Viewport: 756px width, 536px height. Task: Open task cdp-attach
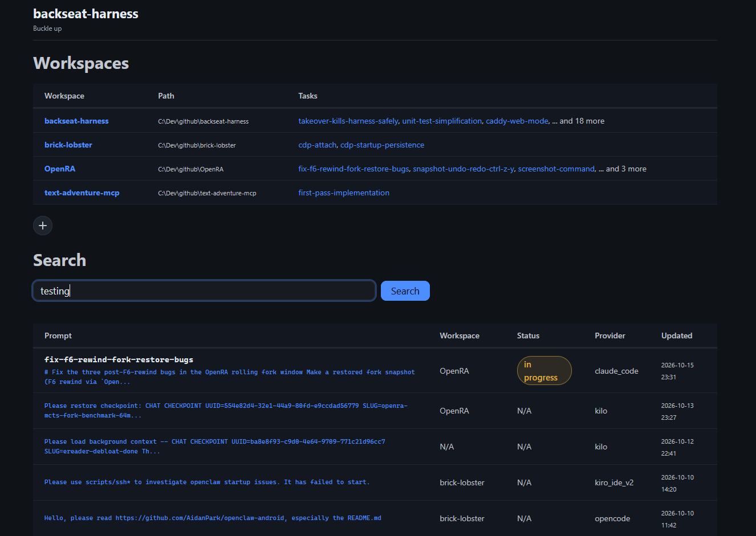pos(317,145)
